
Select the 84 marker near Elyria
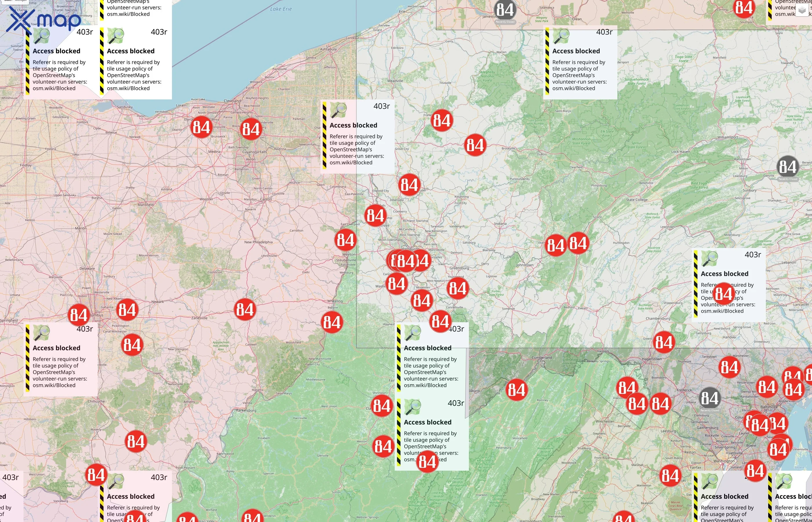(202, 127)
